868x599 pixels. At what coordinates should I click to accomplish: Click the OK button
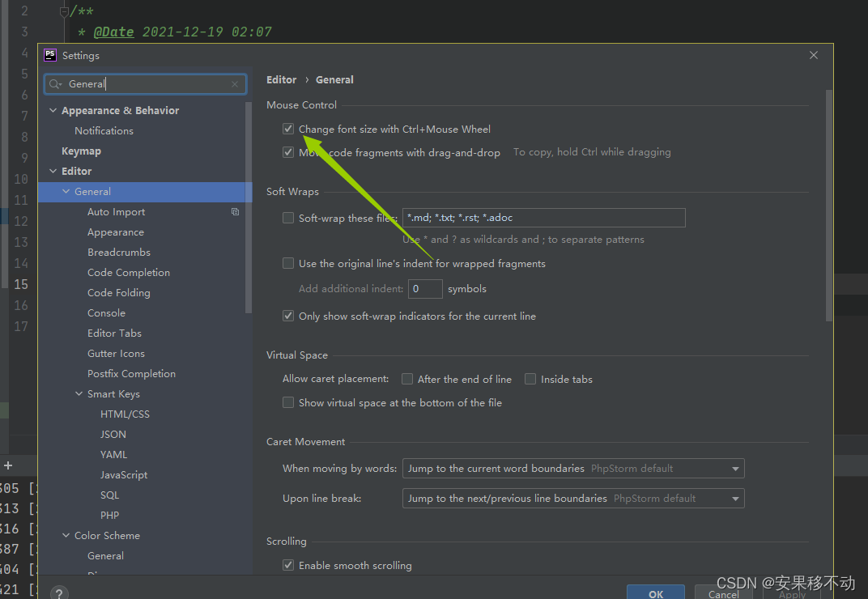[x=655, y=593]
